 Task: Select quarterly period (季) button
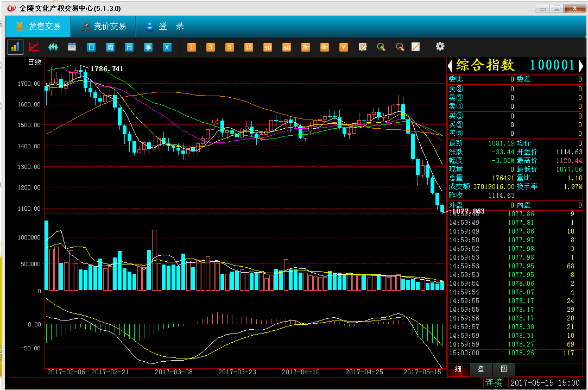point(148,47)
